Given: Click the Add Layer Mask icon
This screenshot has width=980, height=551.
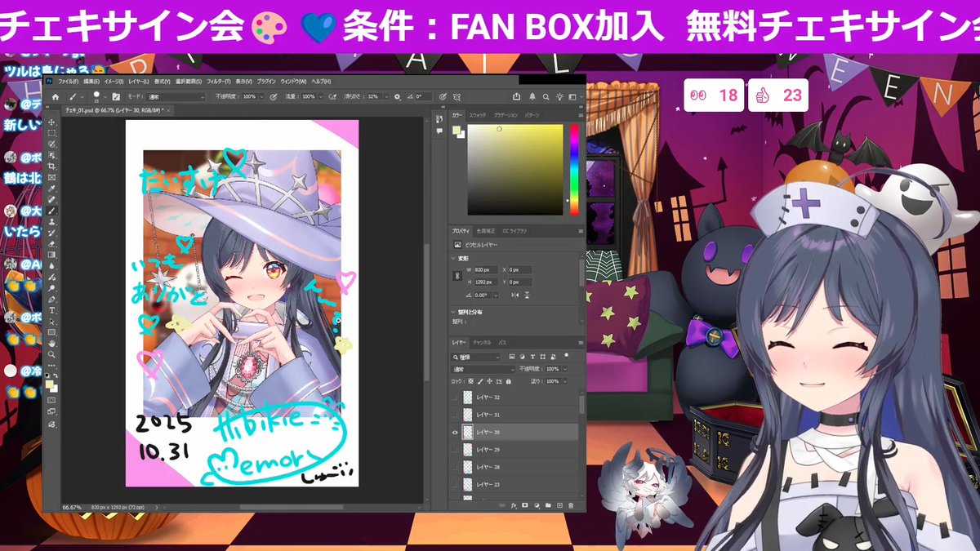Looking at the screenshot, I should pyautogui.click(x=524, y=504).
